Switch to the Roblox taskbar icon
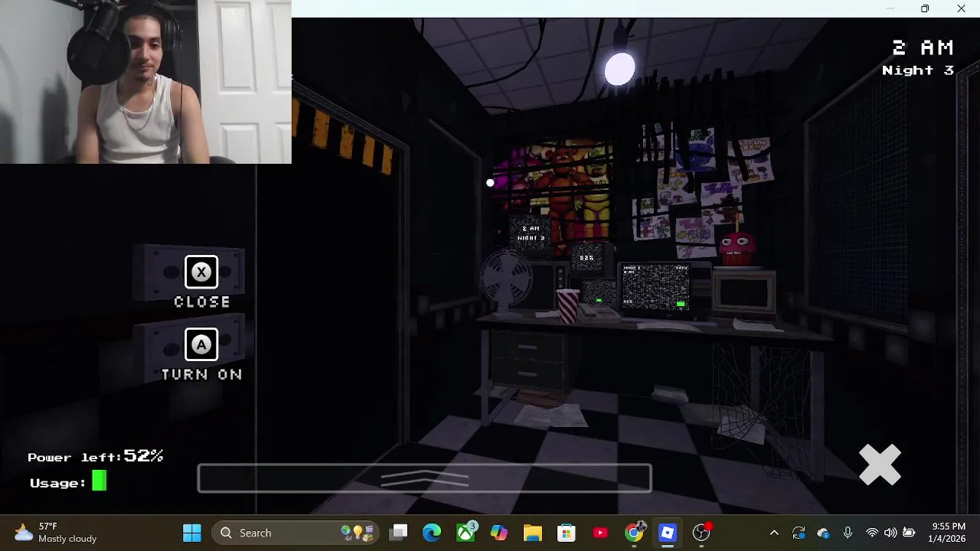Screen dimensions: 980x551 click(x=668, y=533)
